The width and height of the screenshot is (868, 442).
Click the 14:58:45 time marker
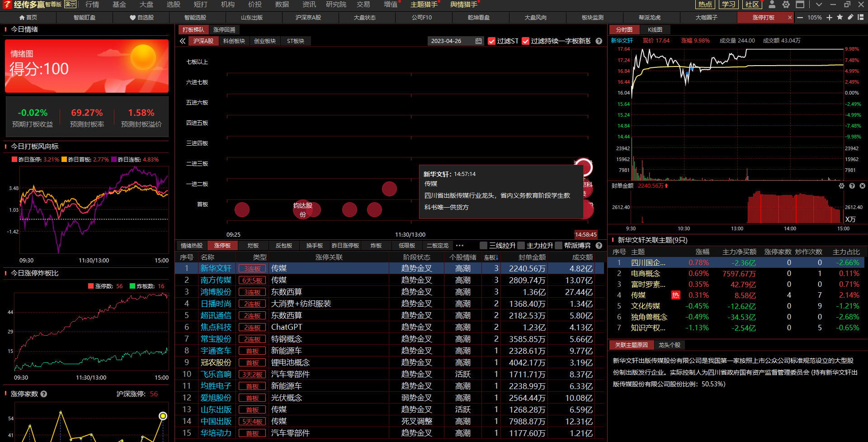click(586, 235)
